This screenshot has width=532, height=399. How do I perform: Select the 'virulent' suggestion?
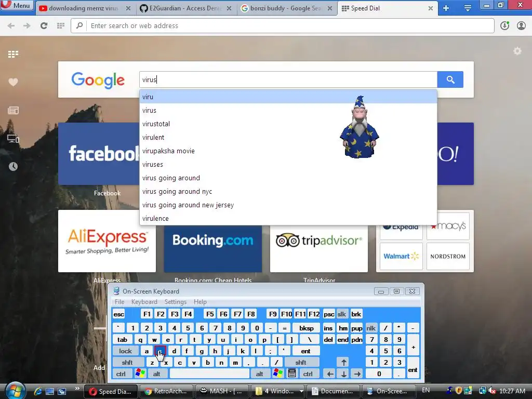pos(288,137)
